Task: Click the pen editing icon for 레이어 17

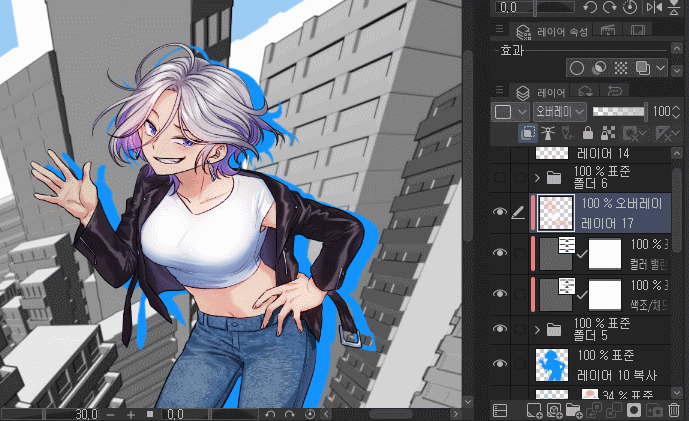Action: (519, 213)
